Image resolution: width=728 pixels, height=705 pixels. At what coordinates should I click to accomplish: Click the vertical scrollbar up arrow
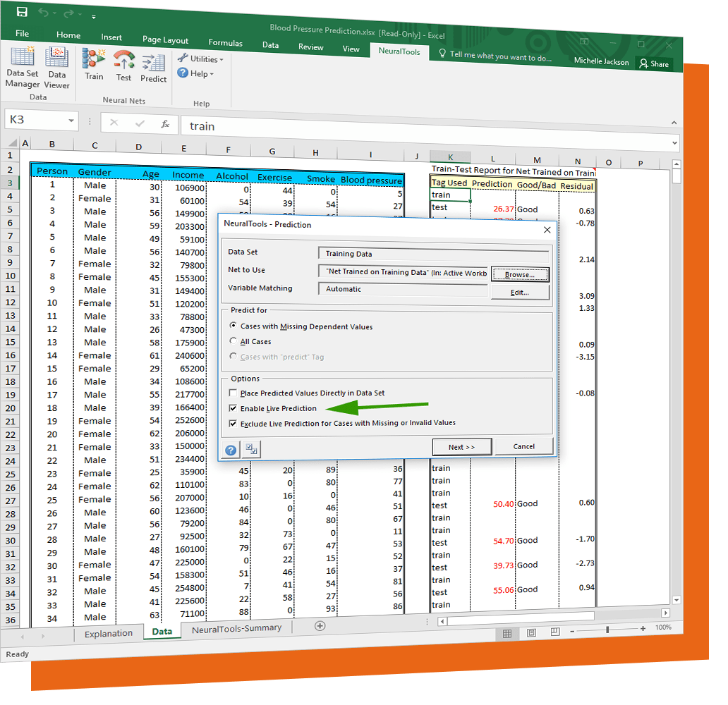(677, 164)
